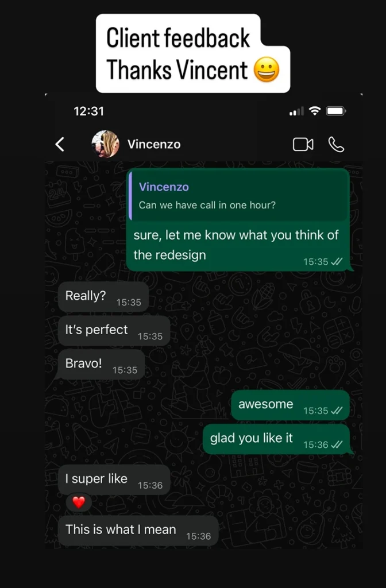Select the 'I super like' message
This screenshot has width=386, height=588.
click(114, 479)
